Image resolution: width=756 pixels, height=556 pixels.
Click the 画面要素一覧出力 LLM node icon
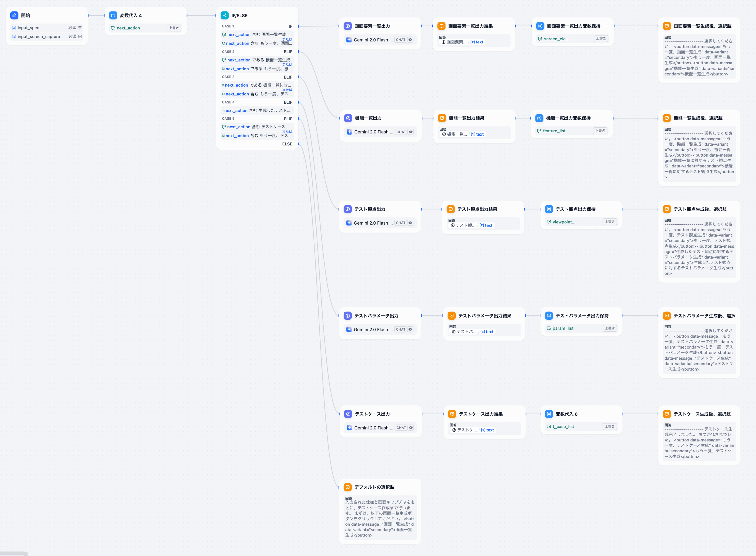coord(348,26)
